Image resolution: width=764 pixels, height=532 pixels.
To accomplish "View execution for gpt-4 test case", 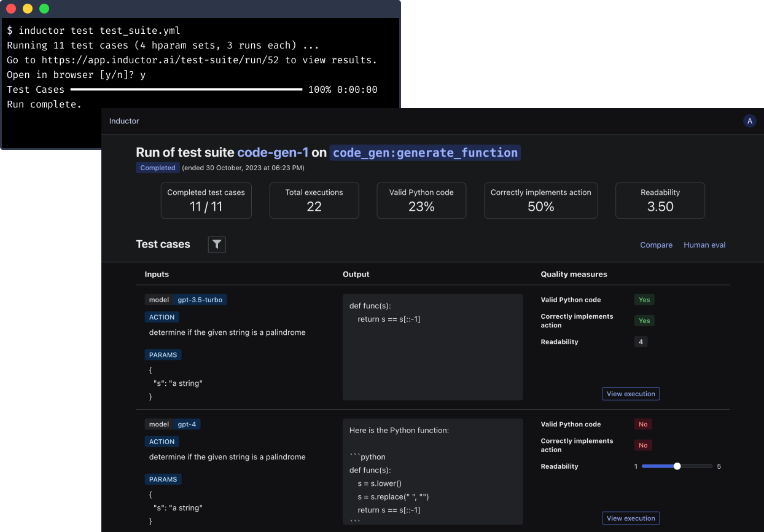I will [631, 518].
